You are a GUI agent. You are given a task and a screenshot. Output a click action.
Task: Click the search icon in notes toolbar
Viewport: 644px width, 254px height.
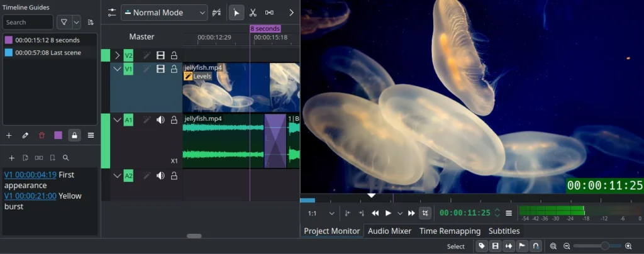[65, 158]
